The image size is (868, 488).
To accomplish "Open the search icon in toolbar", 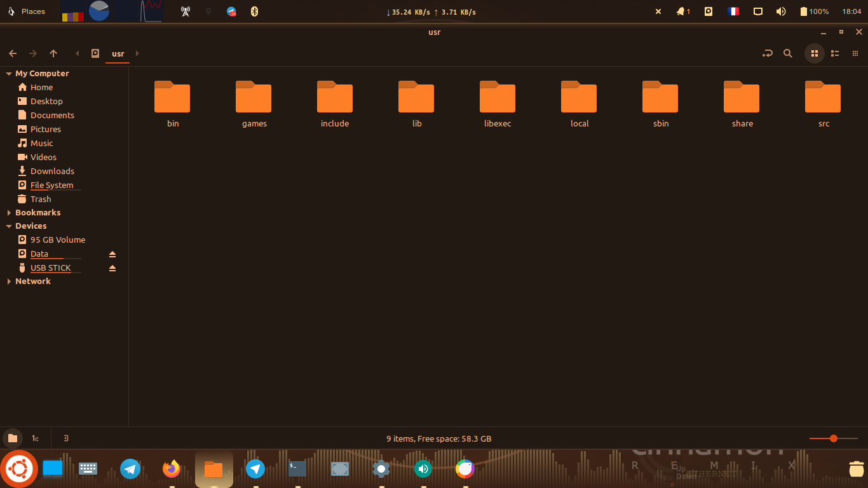I will click(x=788, y=53).
